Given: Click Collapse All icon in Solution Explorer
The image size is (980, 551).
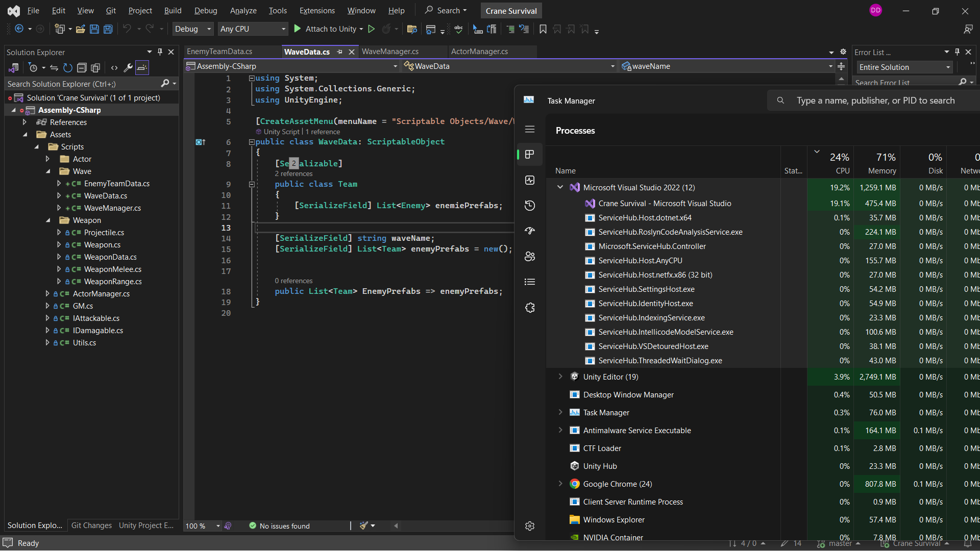Looking at the screenshot, I should (x=82, y=68).
